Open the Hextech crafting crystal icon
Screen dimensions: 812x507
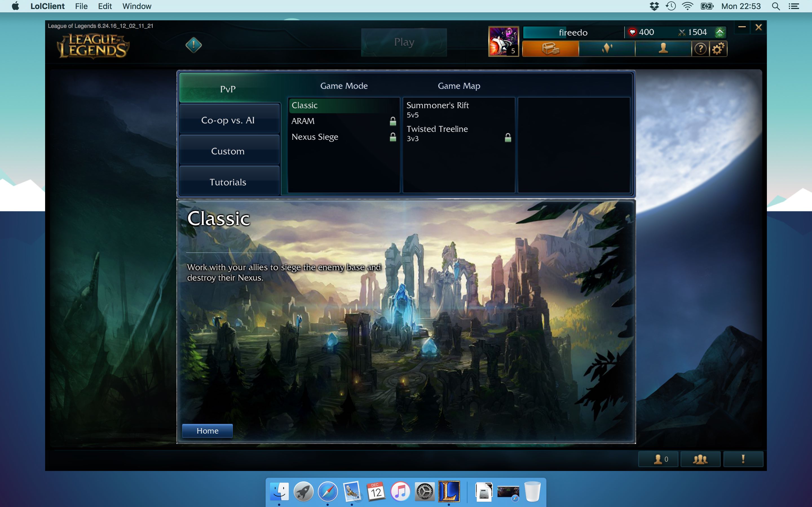tap(607, 49)
